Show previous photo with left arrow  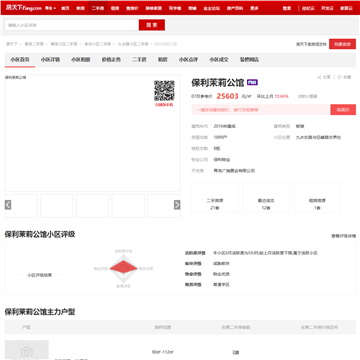click(x=8, y=205)
